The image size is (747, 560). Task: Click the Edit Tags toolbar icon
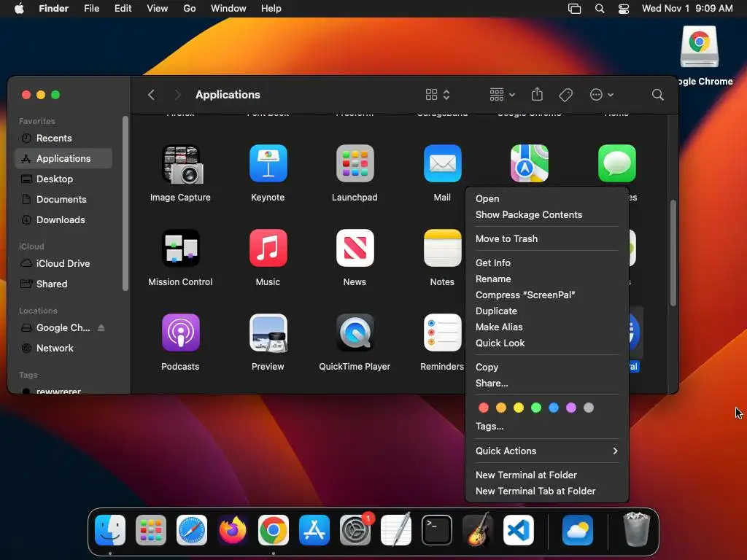[565, 95]
